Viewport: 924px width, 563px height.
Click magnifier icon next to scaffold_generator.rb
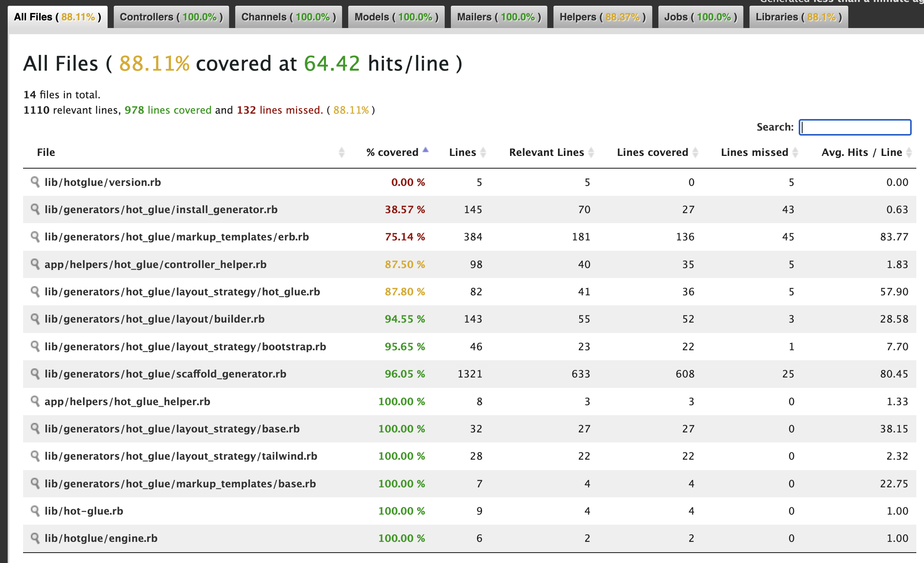[x=35, y=374]
